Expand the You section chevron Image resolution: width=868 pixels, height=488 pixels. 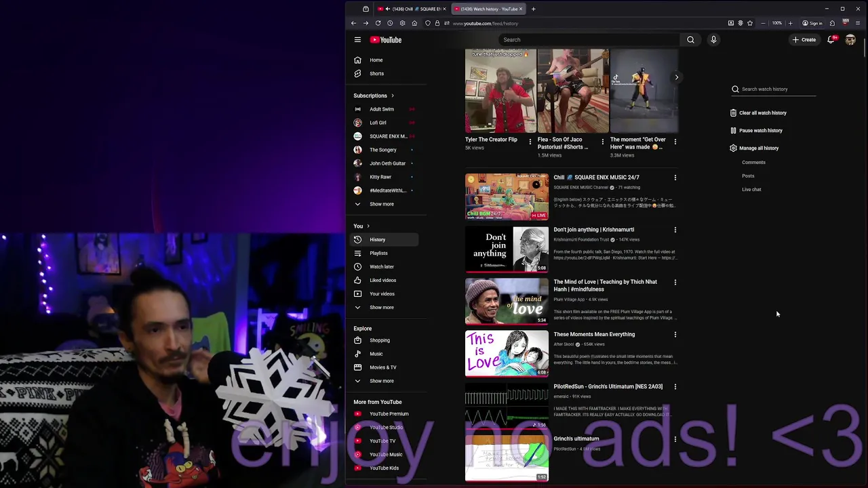pos(368,226)
